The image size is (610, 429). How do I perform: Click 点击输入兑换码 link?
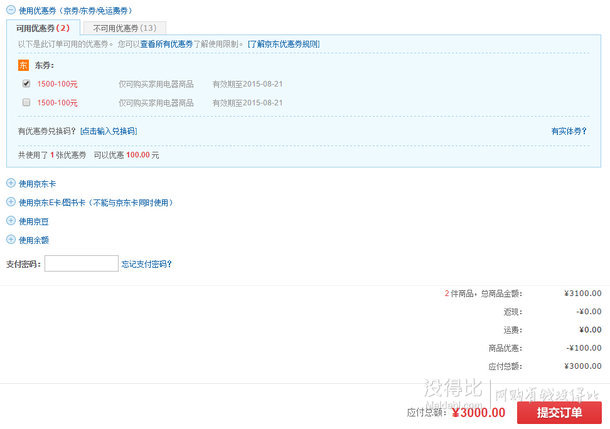[x=109, y=131]
